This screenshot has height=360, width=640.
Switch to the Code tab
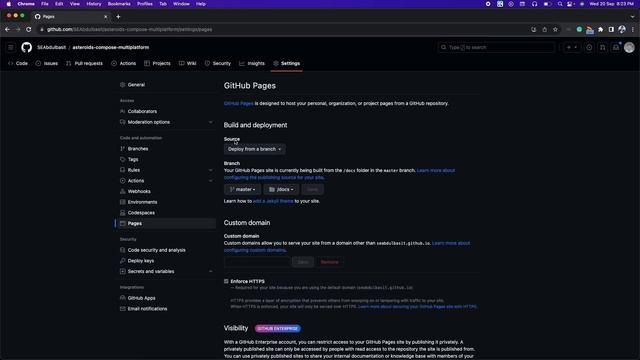[x=18, y=63]
